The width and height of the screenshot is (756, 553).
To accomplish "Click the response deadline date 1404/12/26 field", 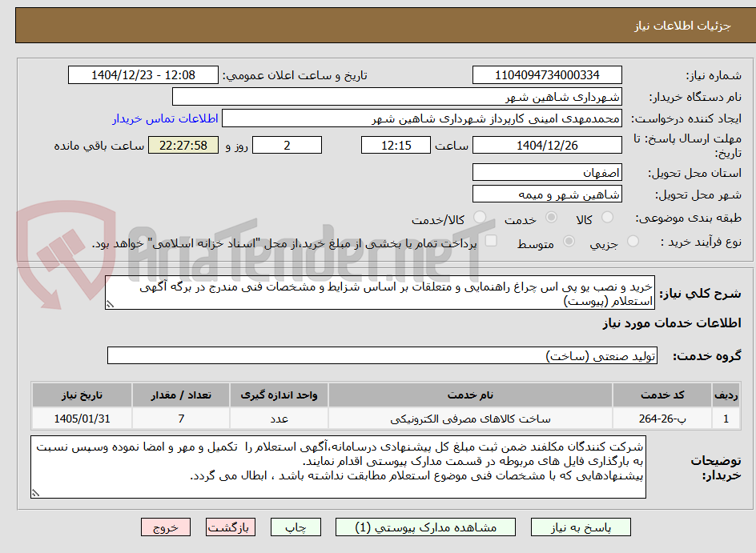I will [x=547, y=145].
